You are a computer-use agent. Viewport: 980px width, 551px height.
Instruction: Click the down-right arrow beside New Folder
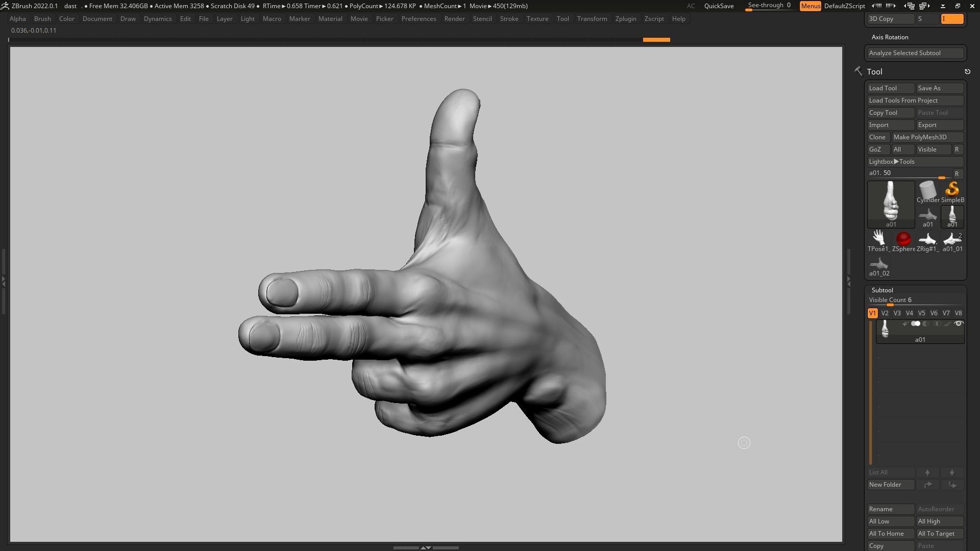coord(952,485)
